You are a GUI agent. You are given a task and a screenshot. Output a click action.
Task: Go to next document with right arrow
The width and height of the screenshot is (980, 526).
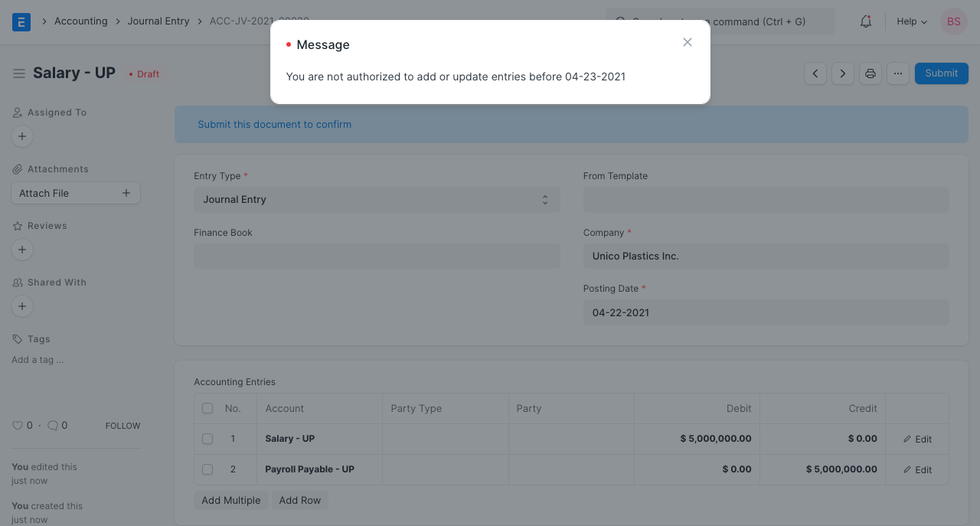pos(842,74)
